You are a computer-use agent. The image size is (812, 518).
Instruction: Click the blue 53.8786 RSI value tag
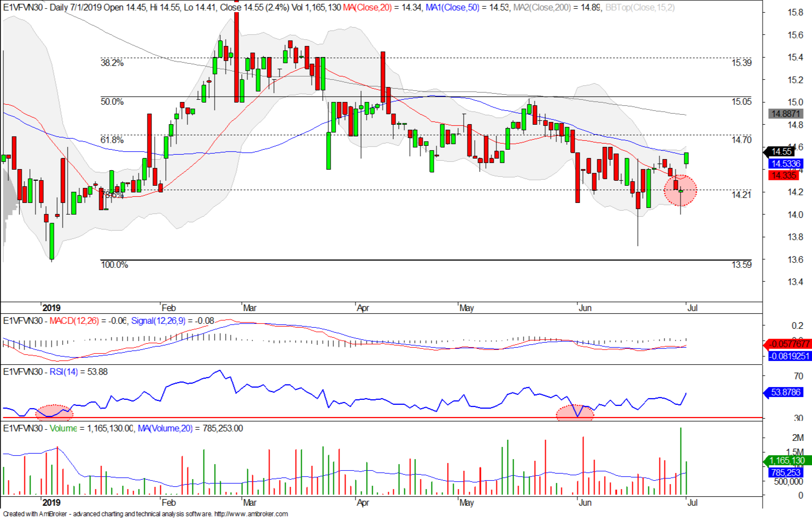click(x=784, y=393)
